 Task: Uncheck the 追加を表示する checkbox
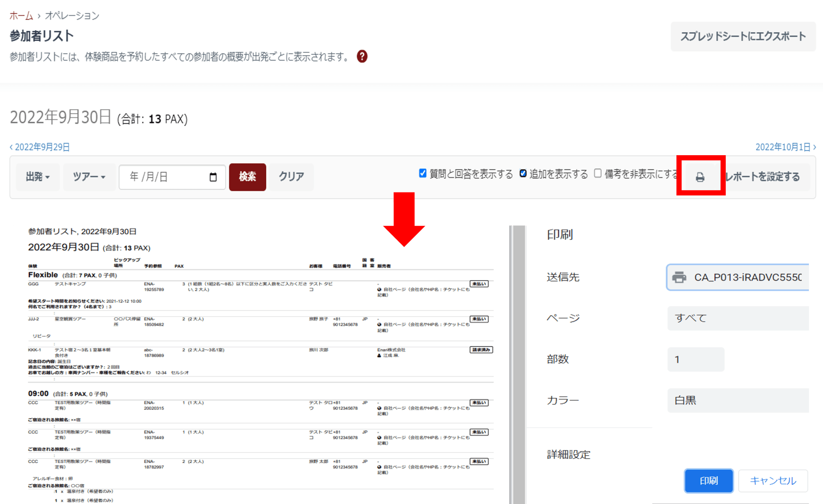523,173
